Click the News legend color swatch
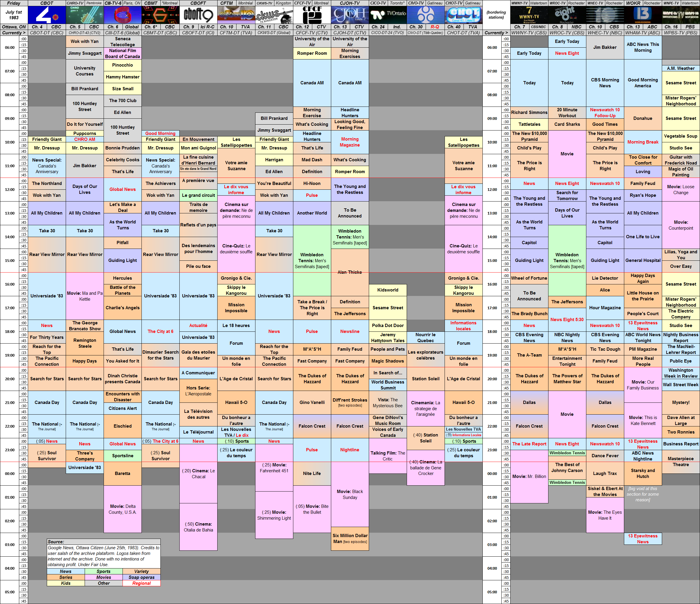Screen dimensions: 700x604 (x=65, y=571)
